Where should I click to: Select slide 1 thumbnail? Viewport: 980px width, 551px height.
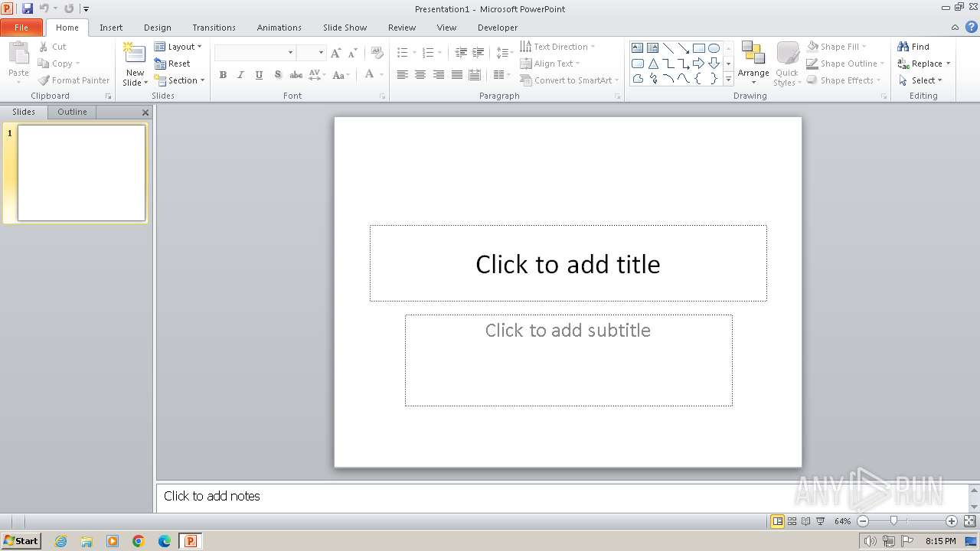[81, 173]
